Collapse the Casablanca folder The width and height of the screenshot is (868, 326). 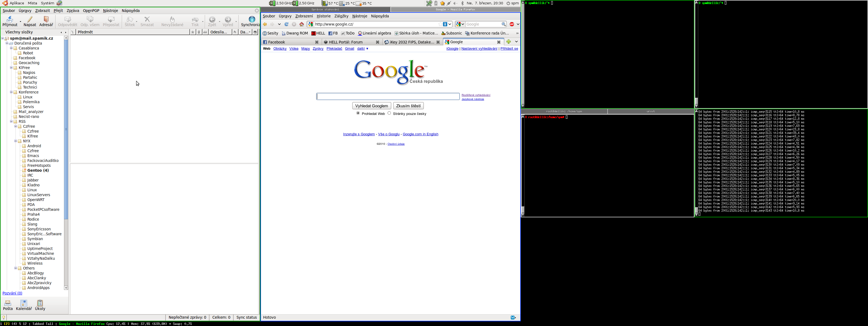[x=11, y=48]
